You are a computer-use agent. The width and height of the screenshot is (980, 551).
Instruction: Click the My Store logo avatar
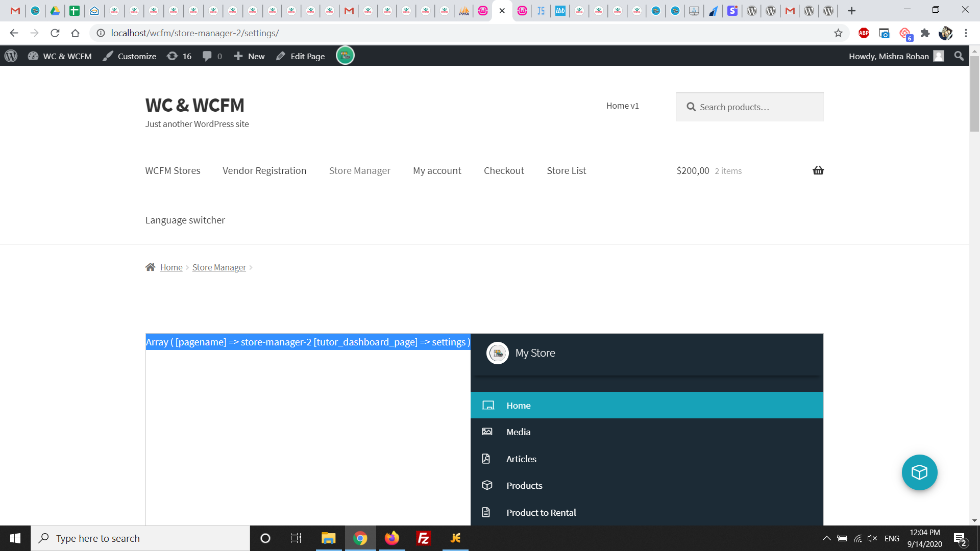pos(498,353)
